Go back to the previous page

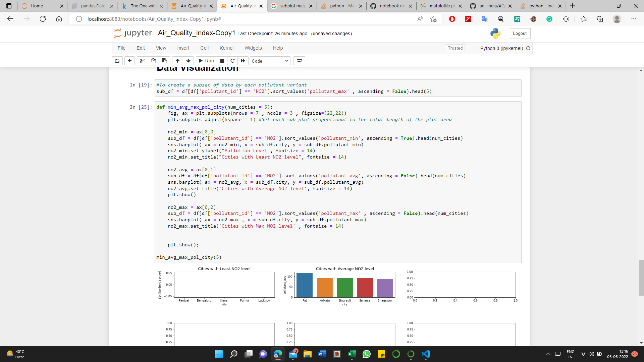tap(10, 19)
